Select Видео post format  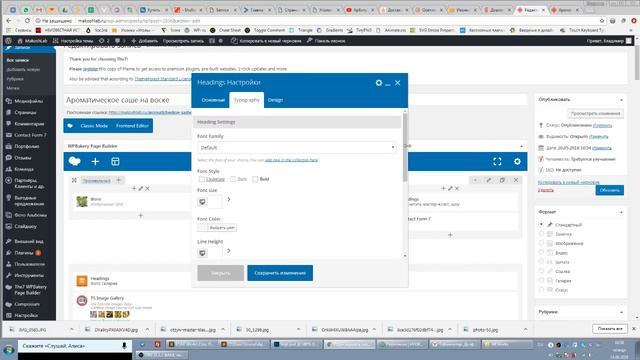[541, 253]
